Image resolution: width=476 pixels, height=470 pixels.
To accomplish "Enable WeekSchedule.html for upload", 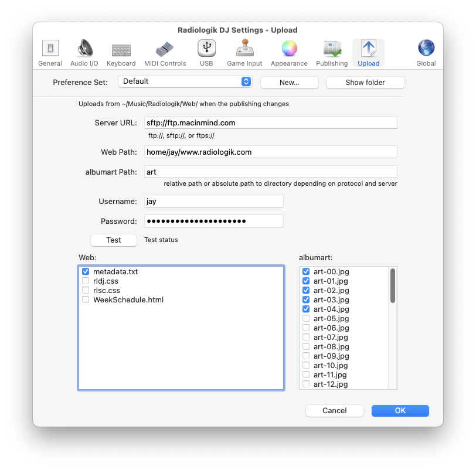I will [x=85, y=299].
